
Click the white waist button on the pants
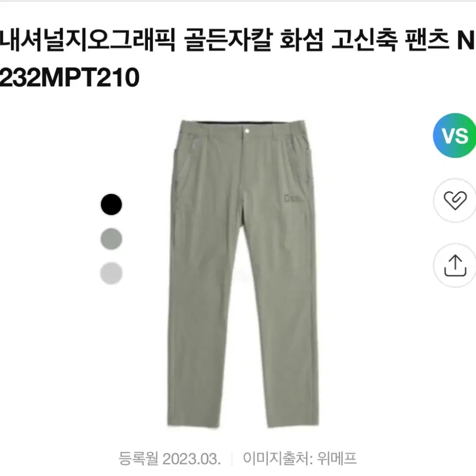(x=247, y=131)
